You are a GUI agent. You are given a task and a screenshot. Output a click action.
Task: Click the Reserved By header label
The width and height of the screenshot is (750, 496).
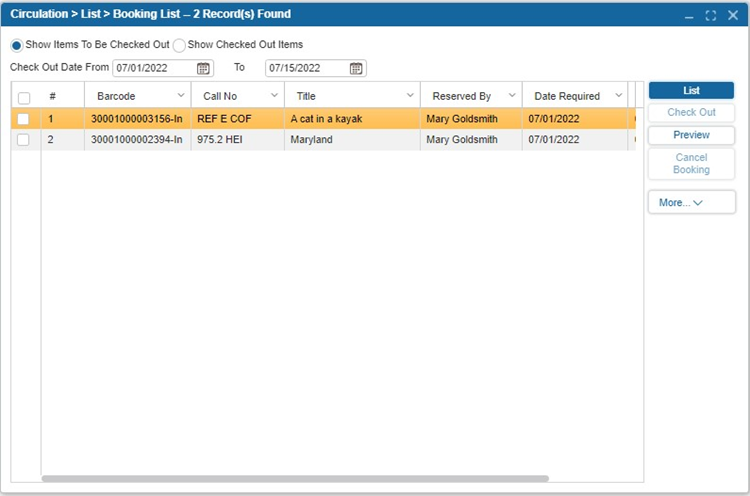[462, 96]
